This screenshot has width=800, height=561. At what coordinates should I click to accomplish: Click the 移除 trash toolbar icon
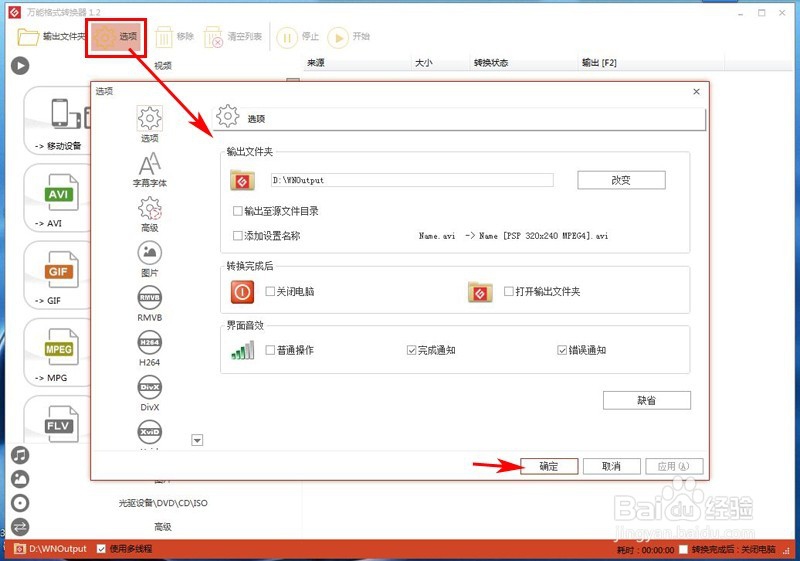tap(164, 37)
